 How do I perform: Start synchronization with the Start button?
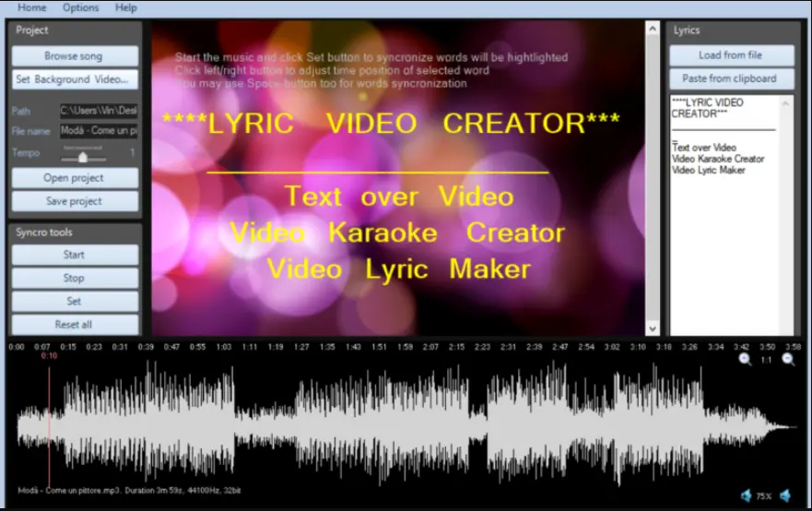point(75,255)
